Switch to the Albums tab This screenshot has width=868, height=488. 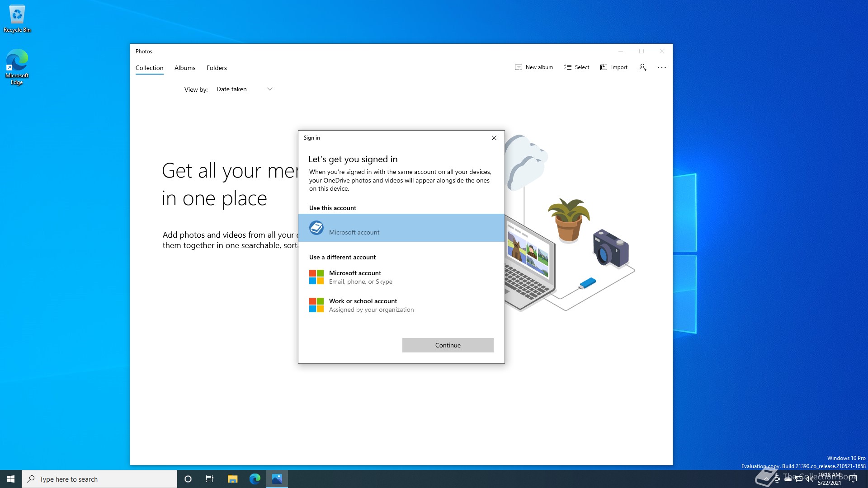(x=185, y=68)
